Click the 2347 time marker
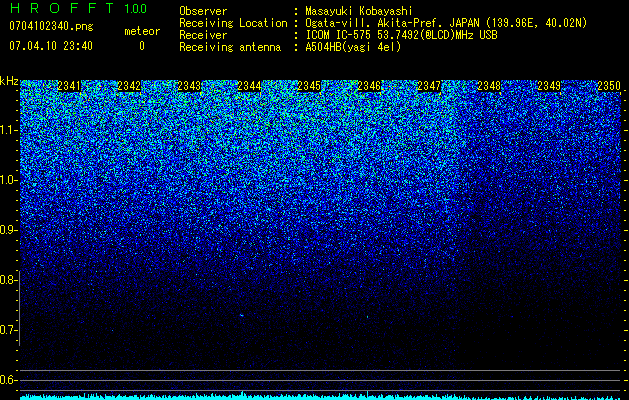629x400 pixels. click(429, 86)
